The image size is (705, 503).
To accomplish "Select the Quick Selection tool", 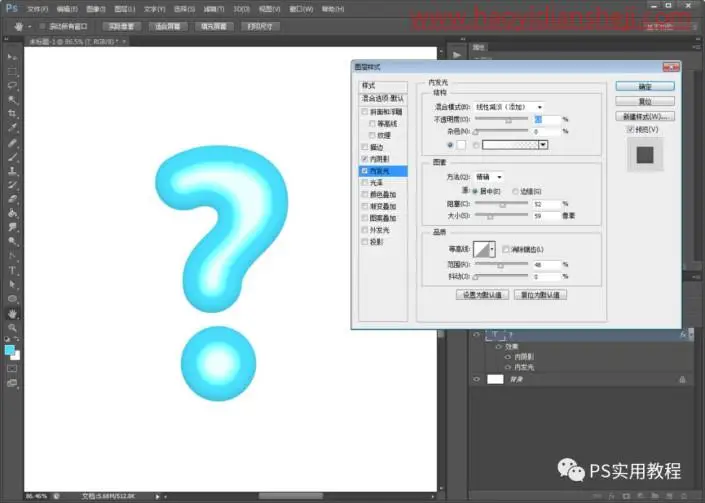I will point(12,100).
